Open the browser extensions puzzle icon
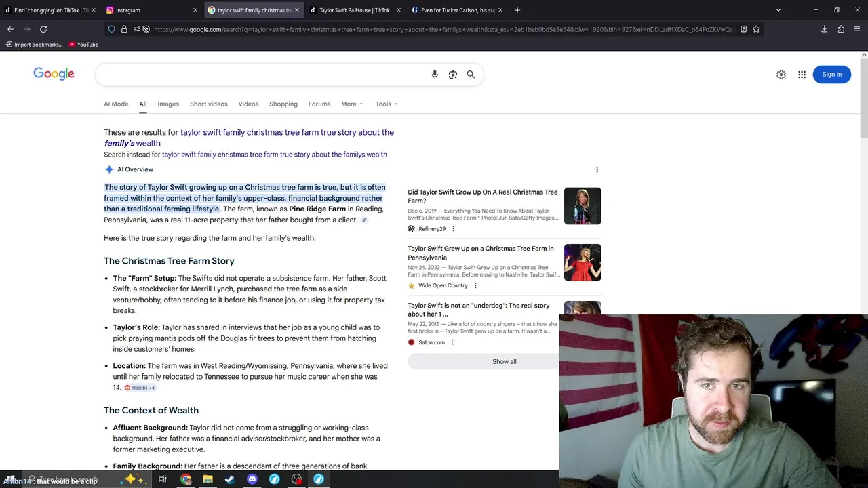Image resolution: width=868 pixels, height=488 pixels. point(841,29)
